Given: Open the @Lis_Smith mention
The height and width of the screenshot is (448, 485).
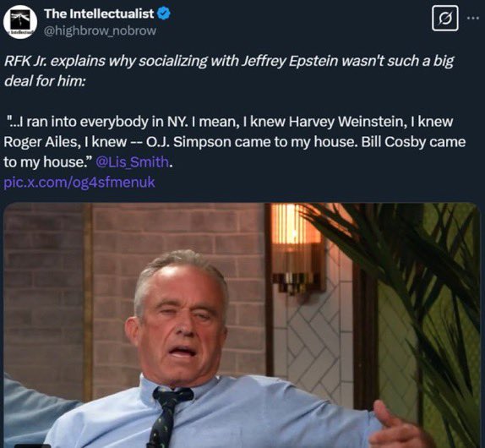Looking at the screenshot, I should coord(133,161).
